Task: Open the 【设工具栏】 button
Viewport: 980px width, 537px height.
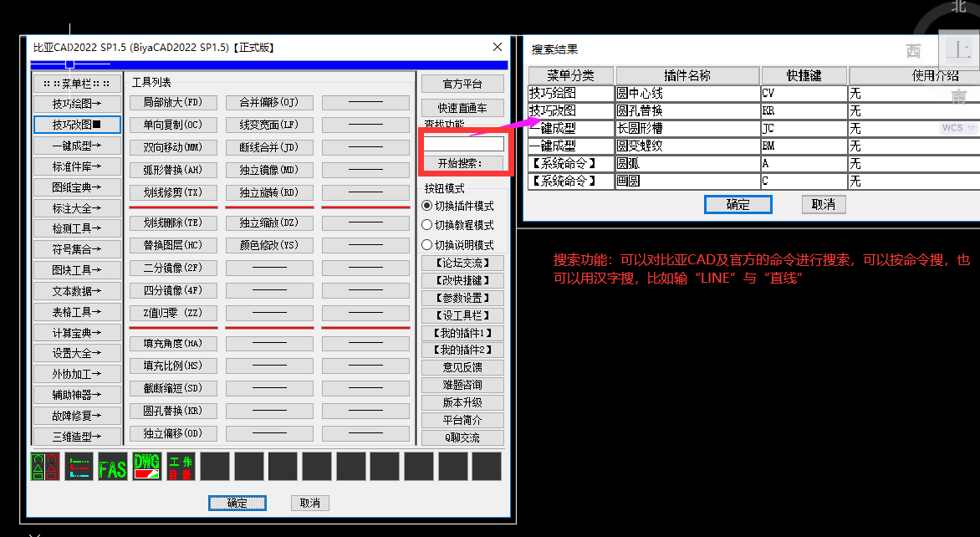Action: (x=462, y=315)
